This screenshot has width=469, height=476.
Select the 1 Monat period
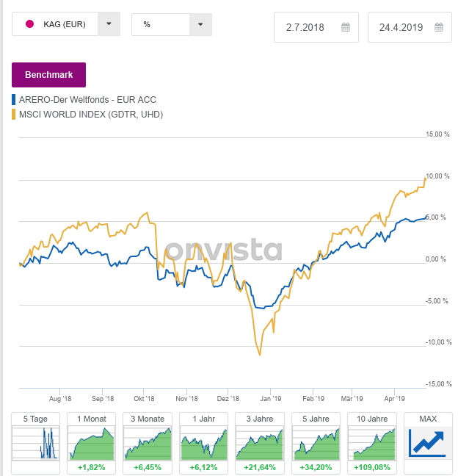tap(91, 444)
